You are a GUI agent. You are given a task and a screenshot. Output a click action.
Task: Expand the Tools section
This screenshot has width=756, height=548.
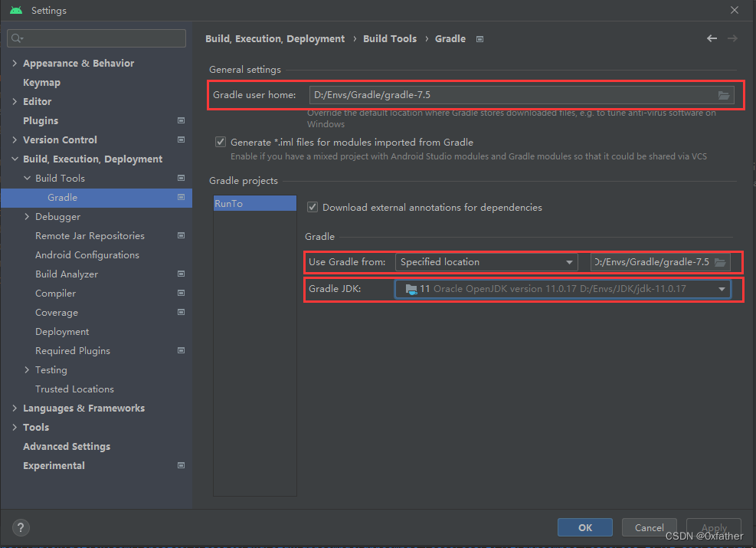tap(15, 428)
